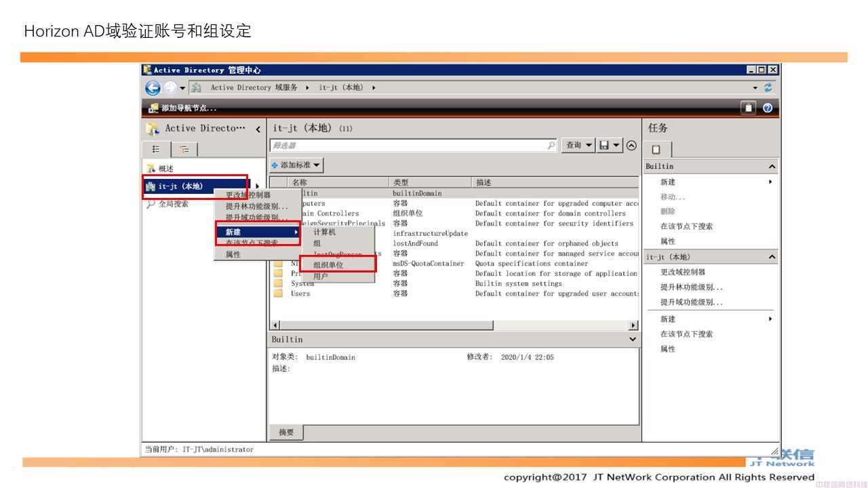Image resolution: width=868 pixels, height=488 pixels.
Task: Click it-jt (本地) breadcrumb segment
Action: 341,87
